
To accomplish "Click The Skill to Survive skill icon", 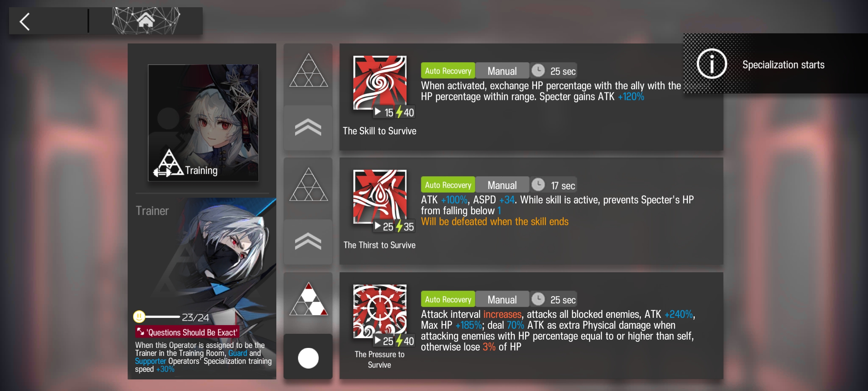I will [x=380, y=83].
